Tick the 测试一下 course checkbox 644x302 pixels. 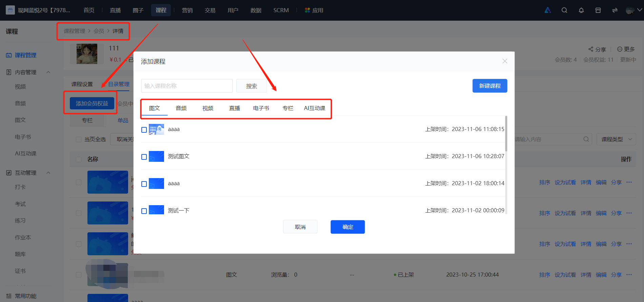coord(144,211)
